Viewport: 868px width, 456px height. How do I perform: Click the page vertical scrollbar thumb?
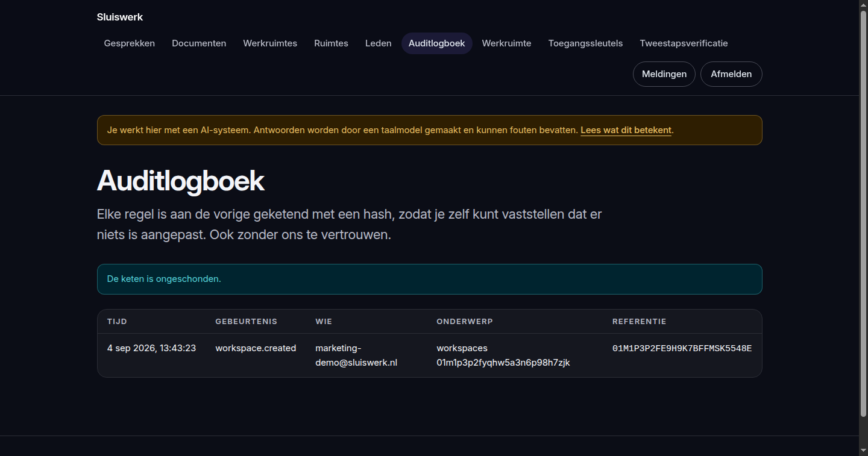(x=863, y=213)
